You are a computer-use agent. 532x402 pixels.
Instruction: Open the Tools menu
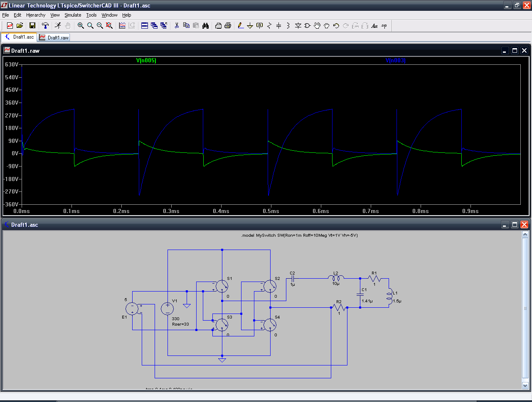[91, 15]
